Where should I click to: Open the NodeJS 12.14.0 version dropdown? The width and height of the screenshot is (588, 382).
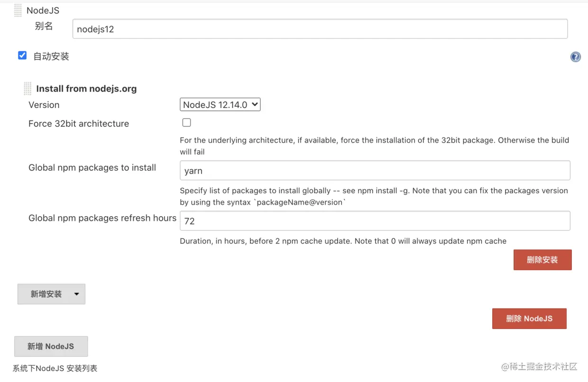220,105
